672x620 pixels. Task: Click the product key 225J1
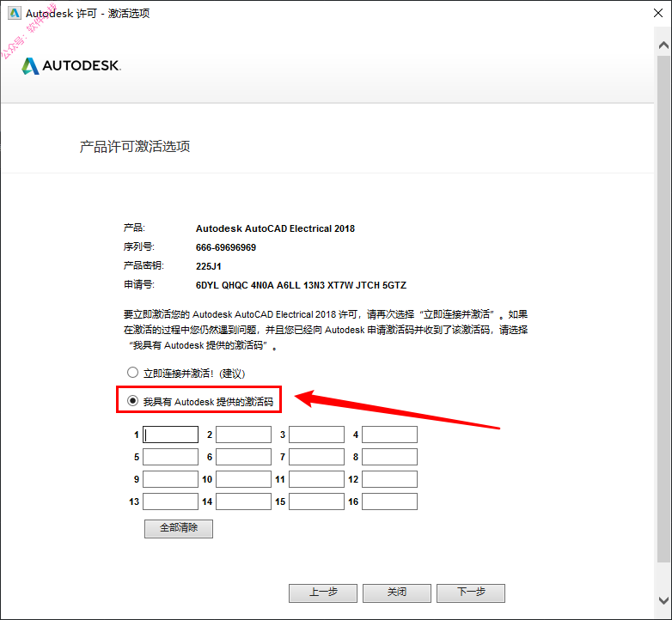tap(209, 266)
